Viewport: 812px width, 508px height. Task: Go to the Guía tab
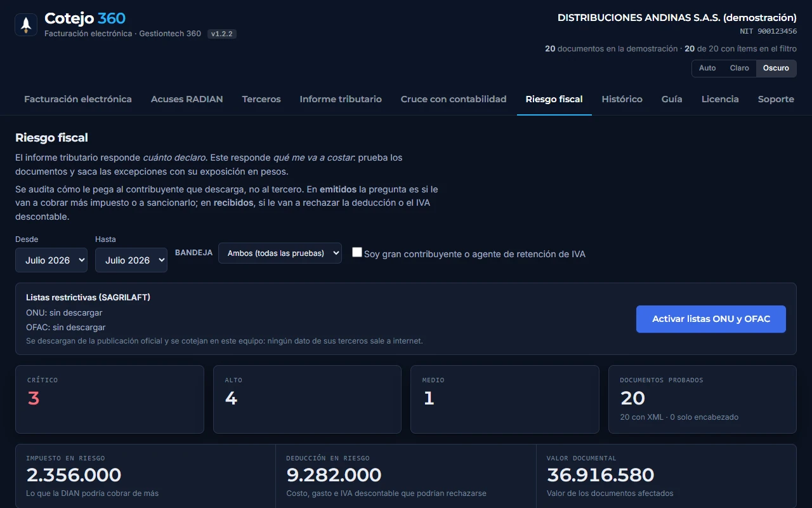[x=672, y=99]
